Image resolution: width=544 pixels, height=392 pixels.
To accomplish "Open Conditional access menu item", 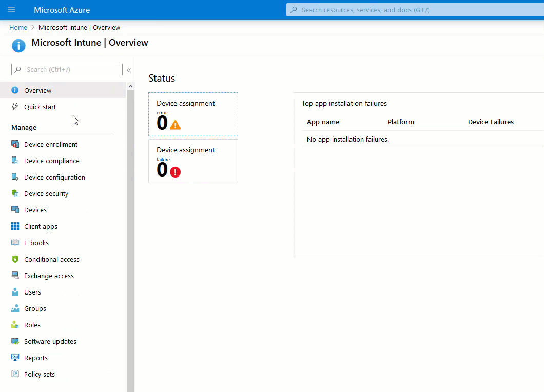I will tap(63, 259).
